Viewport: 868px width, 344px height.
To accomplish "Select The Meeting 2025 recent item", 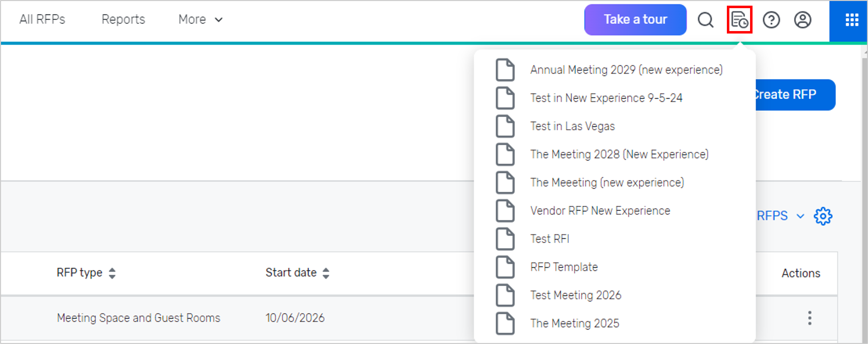I will coord(574,323).
